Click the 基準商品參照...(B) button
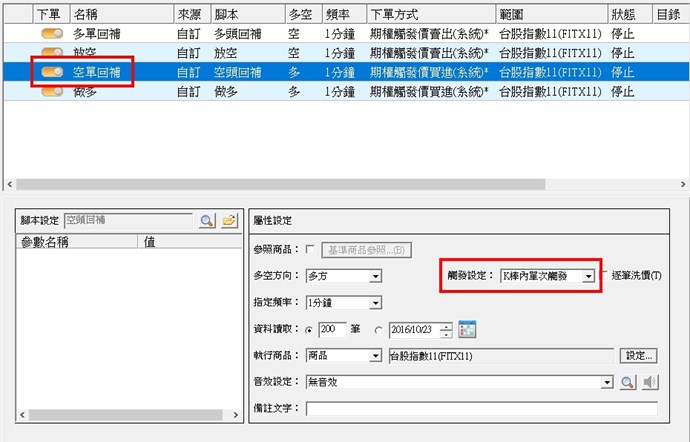The width and height of the screenshot is (690, 442). pyautogui.click(x=367, y=250)
